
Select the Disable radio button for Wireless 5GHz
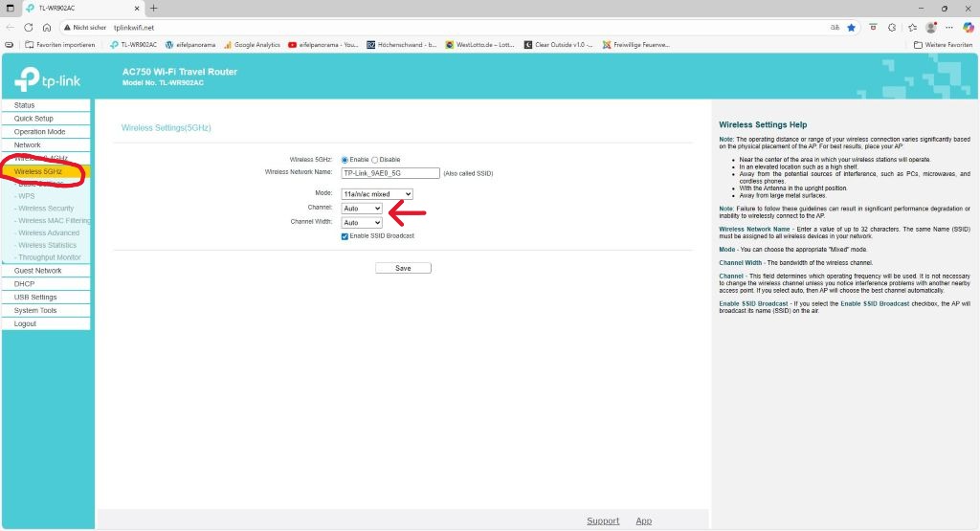pyautogui.click(x=375, y=160)
